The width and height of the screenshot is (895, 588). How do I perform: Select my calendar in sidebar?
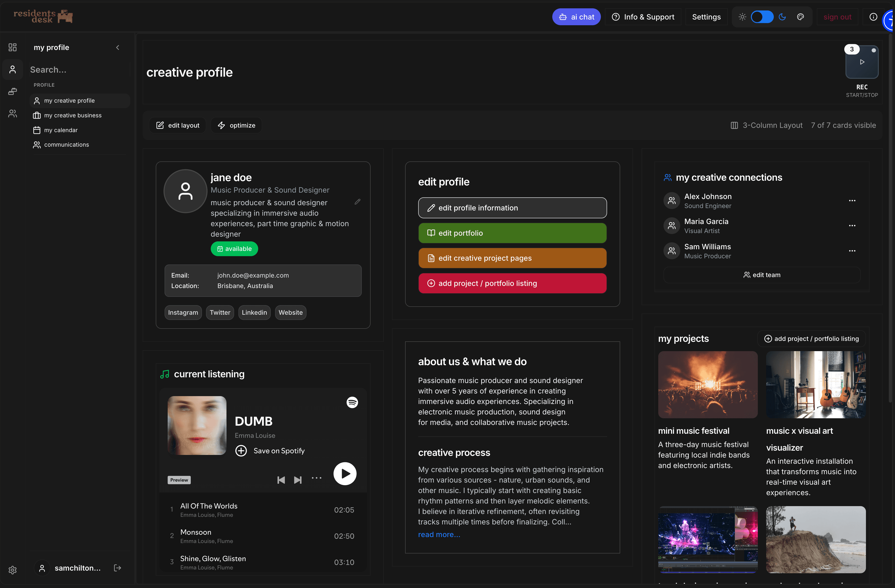click(x=60, y=130)
